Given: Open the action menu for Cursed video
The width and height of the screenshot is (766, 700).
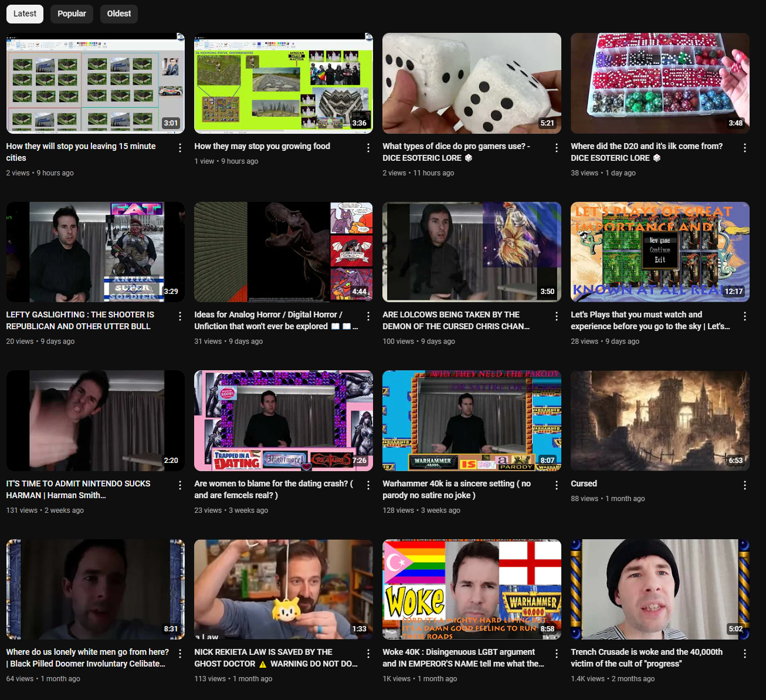Looking at the screenshot, I should pos(745,485).
